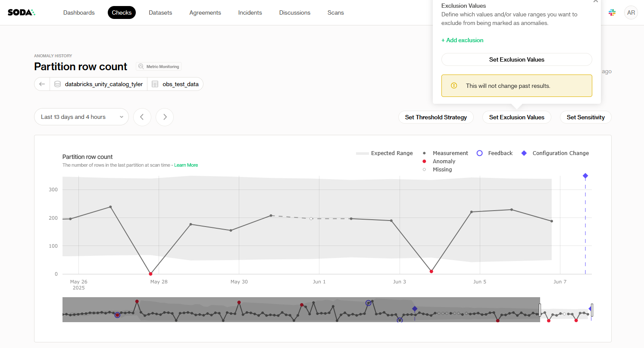Open the Slack integration icon
Viewport: 644px width, 348px height.
pyautogui.click(x=612, y=12)
